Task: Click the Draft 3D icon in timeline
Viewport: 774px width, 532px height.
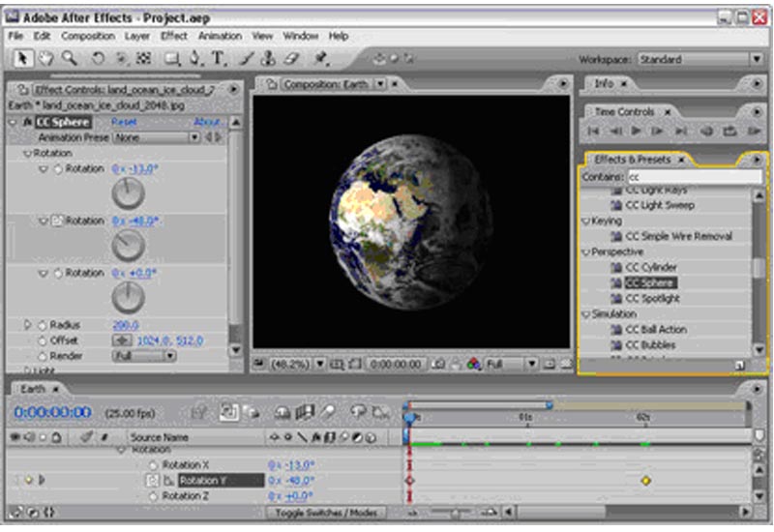Action: [252, 412]
